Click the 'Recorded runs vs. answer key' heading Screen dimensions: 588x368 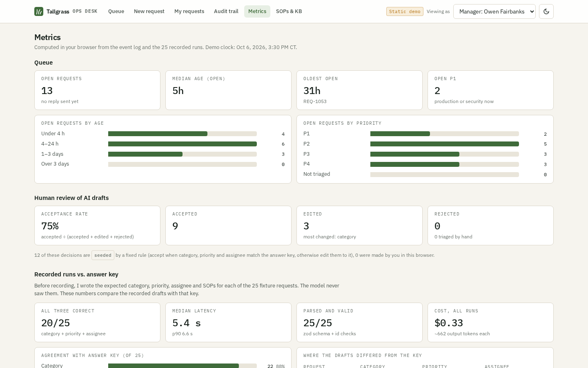76,274
